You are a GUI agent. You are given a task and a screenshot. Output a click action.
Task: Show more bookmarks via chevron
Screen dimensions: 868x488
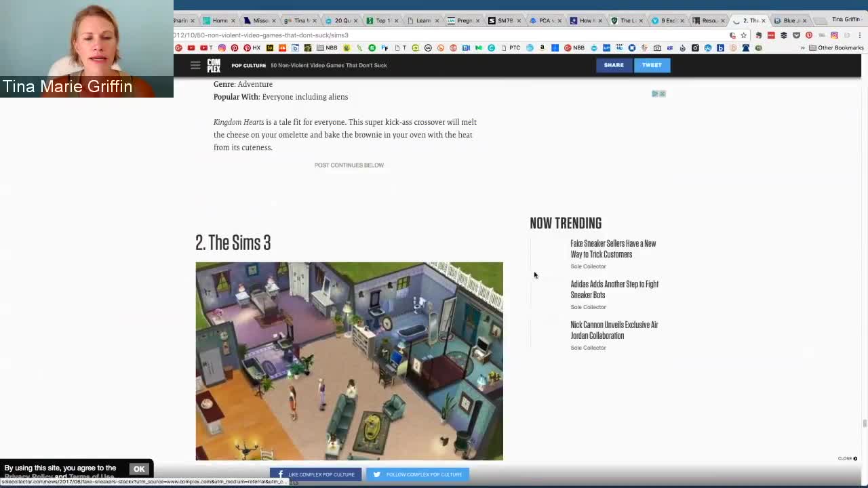[803, 47]
